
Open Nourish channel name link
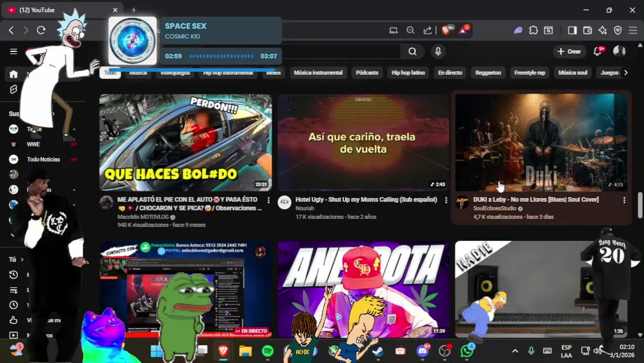tap(304, 208)
